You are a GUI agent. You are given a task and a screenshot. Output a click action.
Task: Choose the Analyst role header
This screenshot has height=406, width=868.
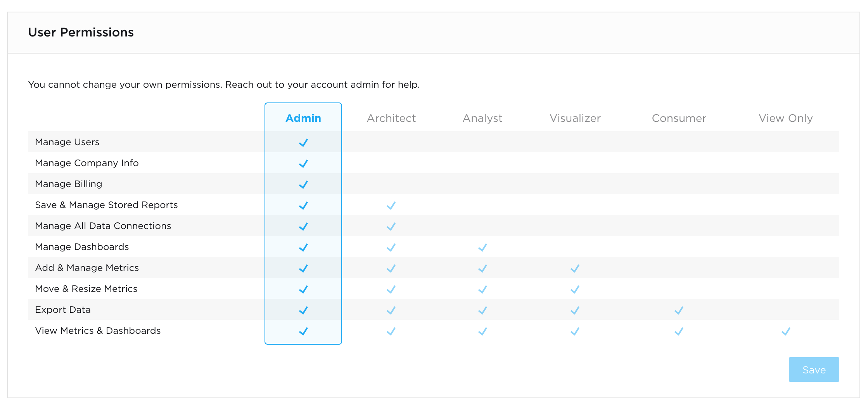coord(482,118)
